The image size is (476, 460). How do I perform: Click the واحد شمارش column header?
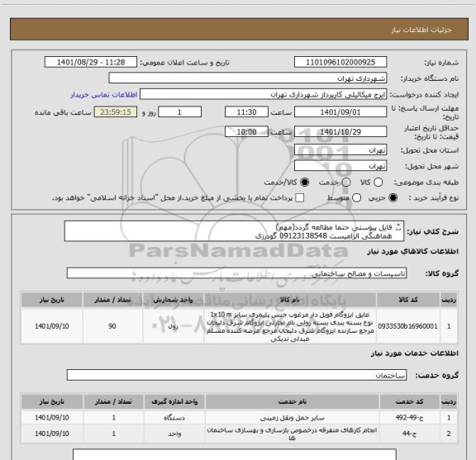tap(173, 300)
